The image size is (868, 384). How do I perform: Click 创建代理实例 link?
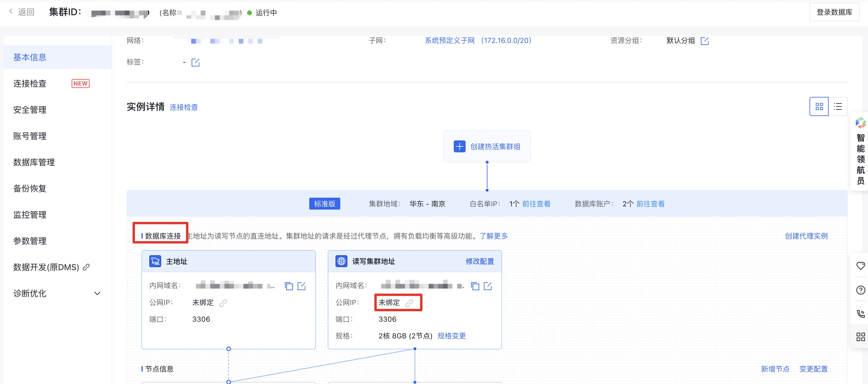(806, 236)
